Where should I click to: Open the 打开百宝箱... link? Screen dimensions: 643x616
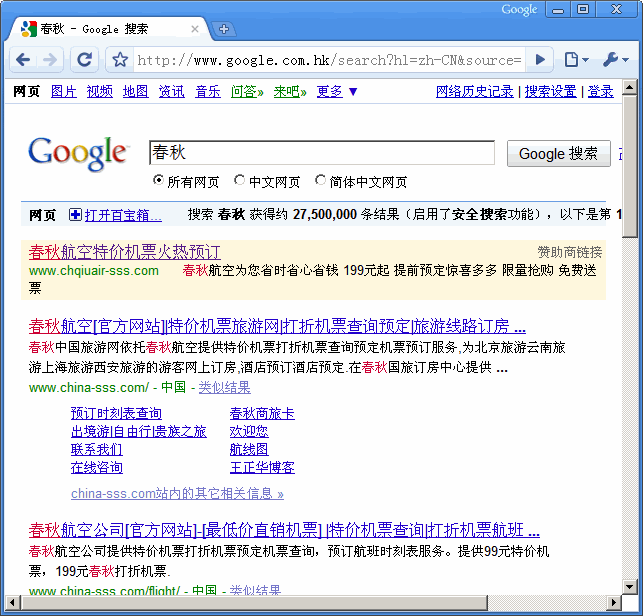[123, 215]
